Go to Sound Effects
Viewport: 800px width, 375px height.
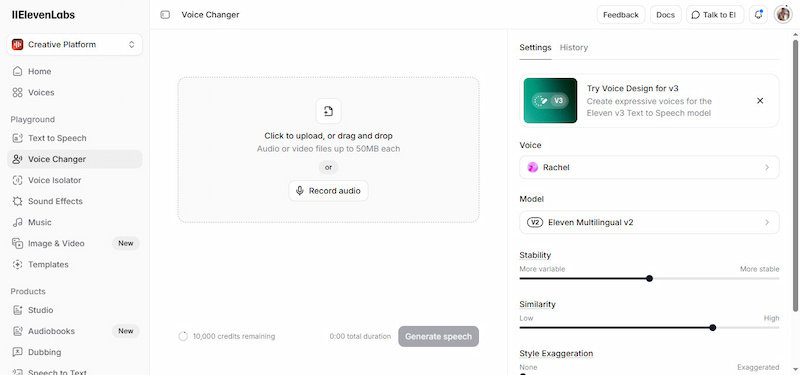pyautogui.click(x=74, y=201)
